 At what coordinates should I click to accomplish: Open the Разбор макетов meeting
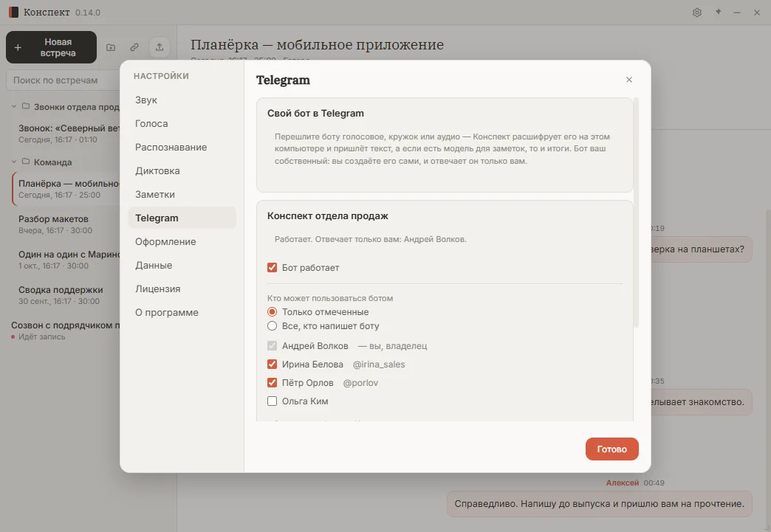(66, 224)
